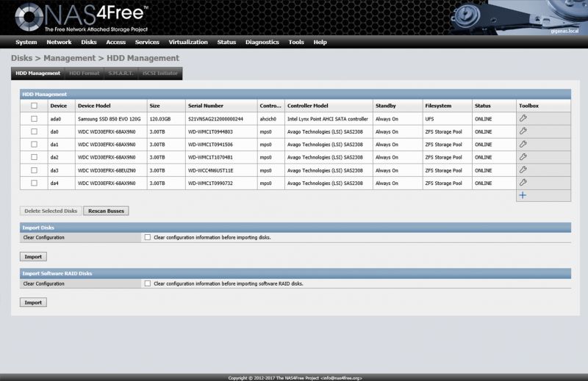
Task: Switch to the iSCSI Initiator tab
Action: click(160, 73)
